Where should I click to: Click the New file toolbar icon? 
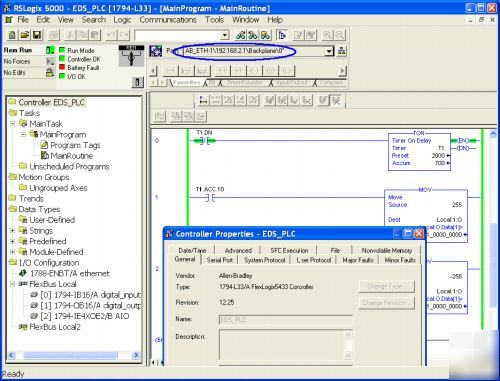tap(12, 35)
